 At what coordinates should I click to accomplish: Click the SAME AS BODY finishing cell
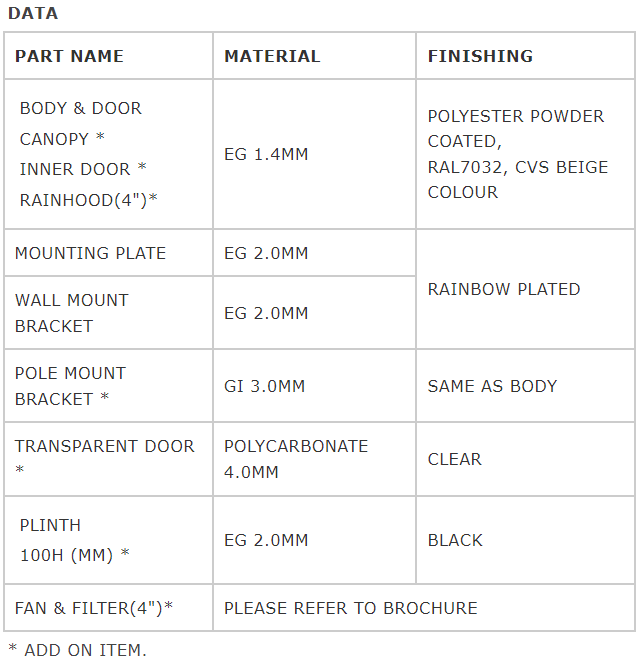[x=493, y=386]
